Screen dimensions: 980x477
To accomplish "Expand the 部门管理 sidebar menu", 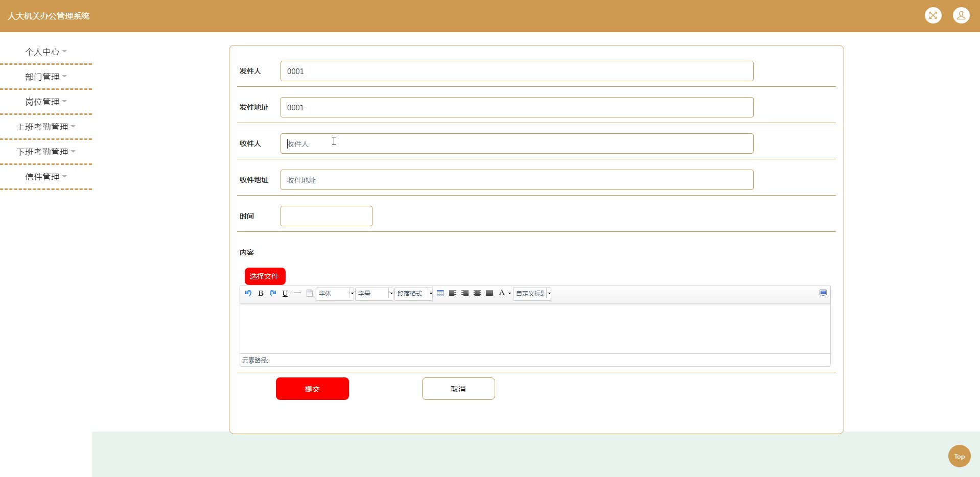I will tap(46, 77).
